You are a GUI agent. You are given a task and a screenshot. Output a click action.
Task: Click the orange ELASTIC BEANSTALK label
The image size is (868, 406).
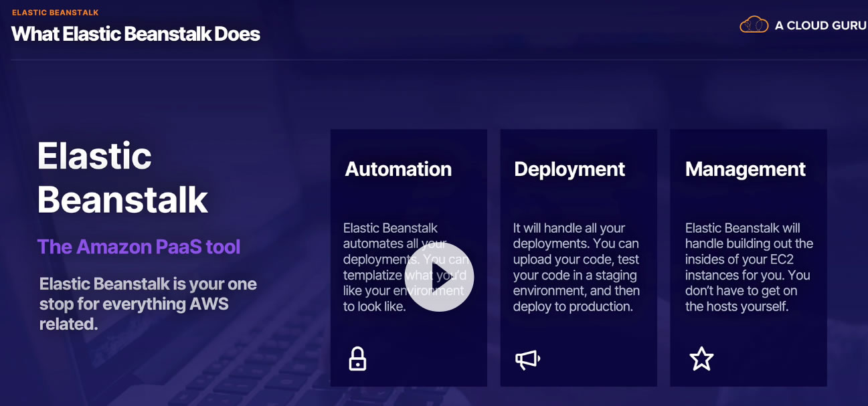(x=56, y=13)
